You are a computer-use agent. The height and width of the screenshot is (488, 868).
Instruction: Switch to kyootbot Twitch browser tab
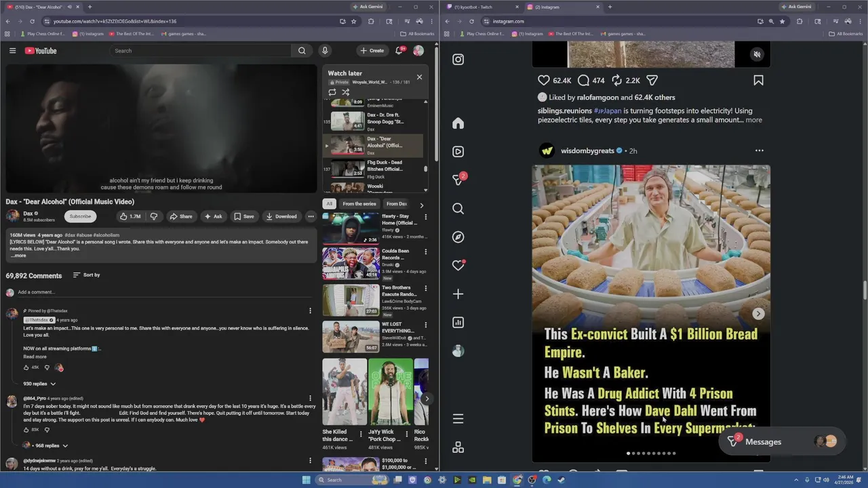pyautogui.click(x=484, y=7)
